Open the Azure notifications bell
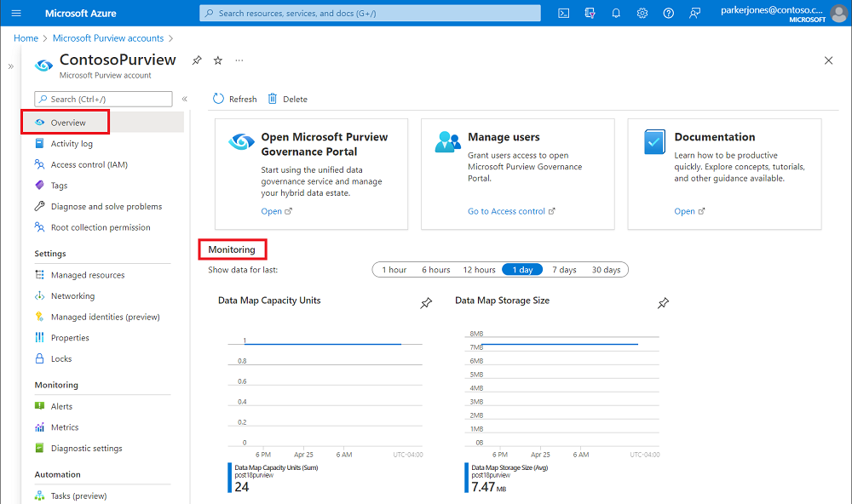Viewport: 852px width, 504px height. [616, 13]
